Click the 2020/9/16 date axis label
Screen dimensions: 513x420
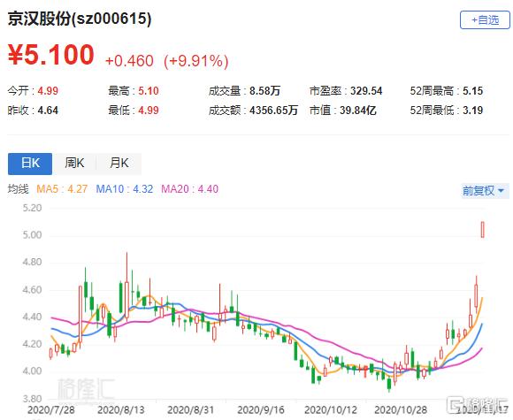click(x=261, y=409)
